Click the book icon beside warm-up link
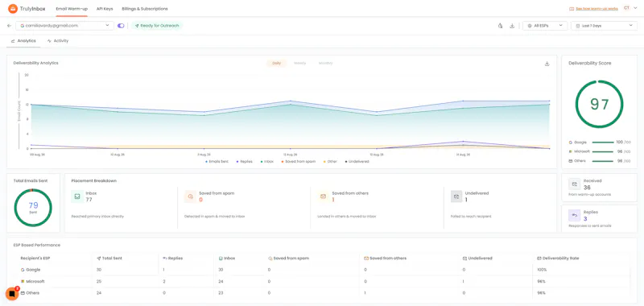644x306 pixels. [x=572, y=9]
